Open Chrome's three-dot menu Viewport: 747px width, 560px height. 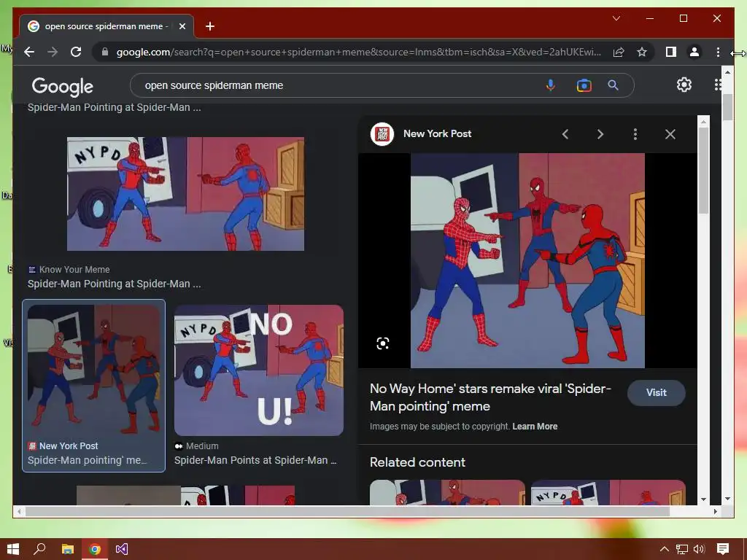(x=718, y=52)
